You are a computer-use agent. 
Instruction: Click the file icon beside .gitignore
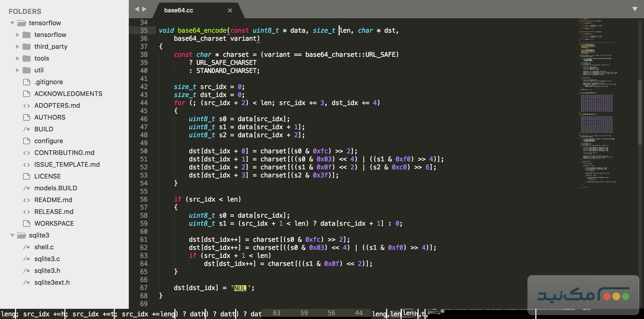tap(26, 82)
